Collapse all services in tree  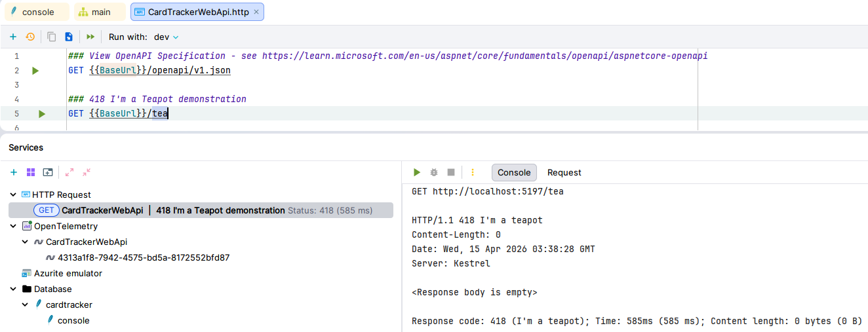click(x=87, y=172)
